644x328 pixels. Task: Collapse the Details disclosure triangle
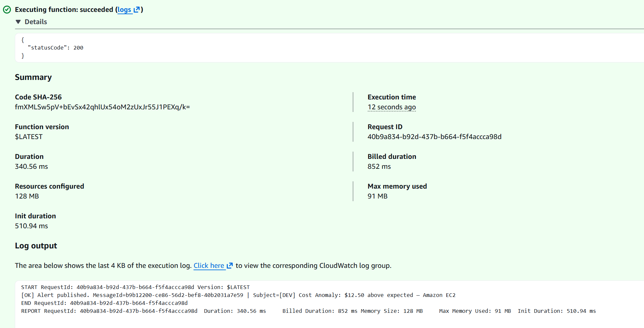pyautogui.click(x=18, y=22)
